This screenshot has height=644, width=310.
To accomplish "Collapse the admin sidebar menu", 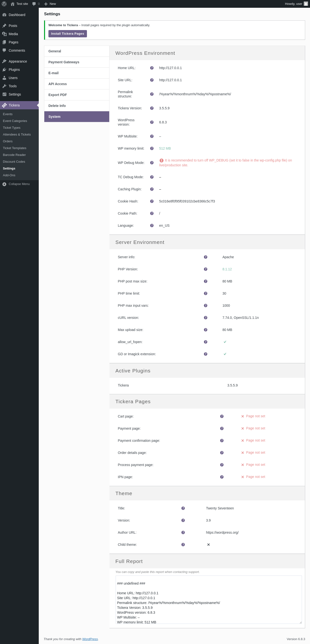I will pyautogui.click(x=16, y=184).
